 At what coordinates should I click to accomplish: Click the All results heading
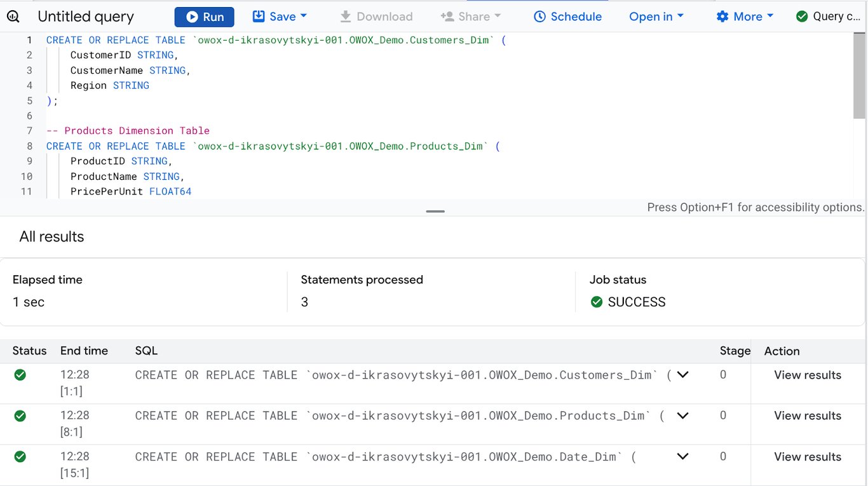point(51,237)
